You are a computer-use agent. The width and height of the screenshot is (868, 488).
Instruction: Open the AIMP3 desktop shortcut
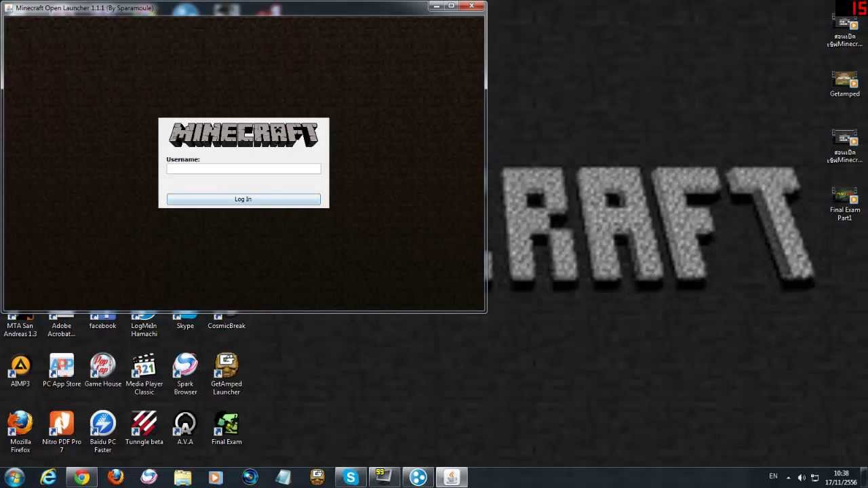click(20, 371)
